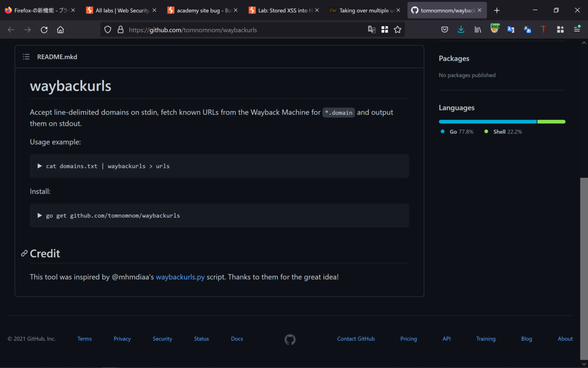Screen dimensions: 588x368
Task: Open the Google Translate extension icon
Action: 511,29
